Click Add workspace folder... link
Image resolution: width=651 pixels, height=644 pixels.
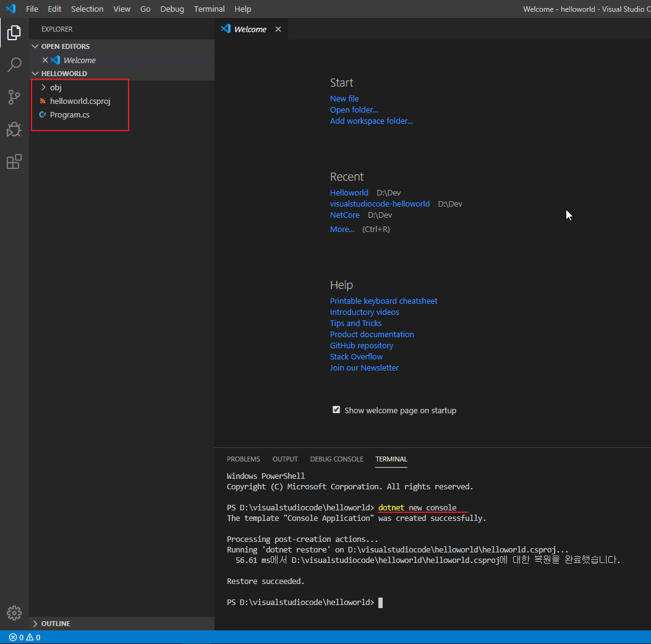pos(371,121)
